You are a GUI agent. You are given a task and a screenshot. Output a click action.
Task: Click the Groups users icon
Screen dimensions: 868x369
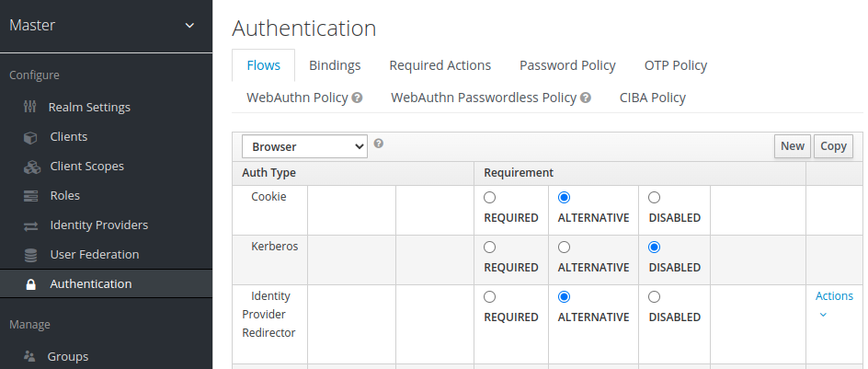tap(29, 356)
